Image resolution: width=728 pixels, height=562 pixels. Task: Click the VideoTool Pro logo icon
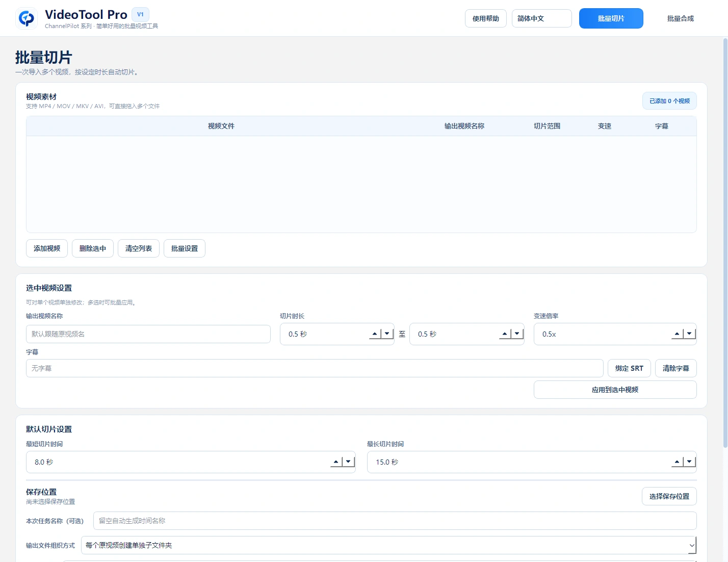pyautogui.click(x=27, y=19)
